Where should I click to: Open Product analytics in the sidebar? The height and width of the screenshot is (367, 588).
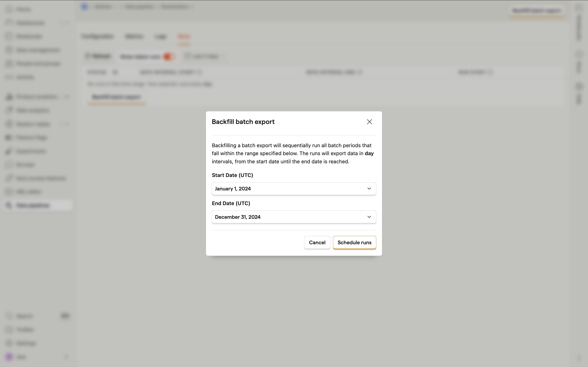point(37,97)
